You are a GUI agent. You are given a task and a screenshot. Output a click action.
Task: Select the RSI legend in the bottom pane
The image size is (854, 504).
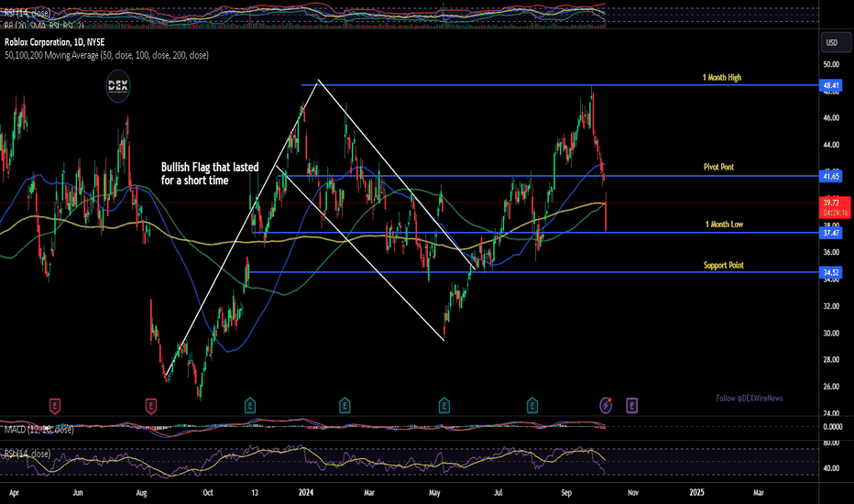click(27, 454)
